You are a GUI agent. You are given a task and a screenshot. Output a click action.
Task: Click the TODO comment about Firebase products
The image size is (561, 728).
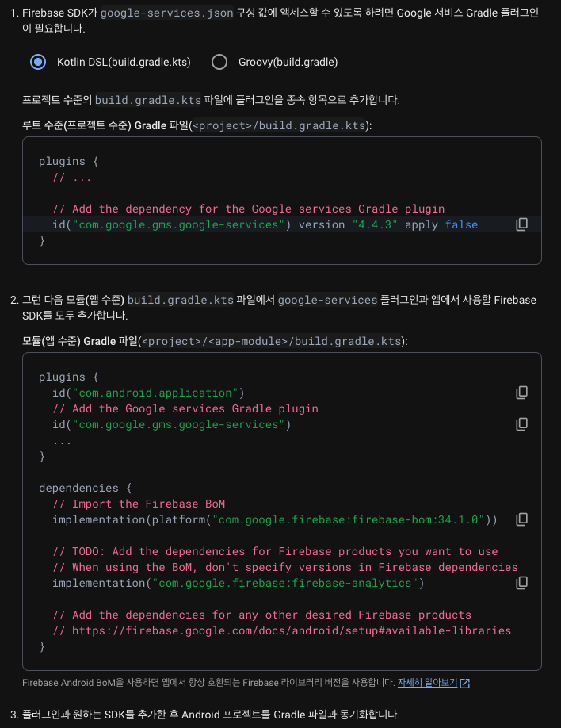(275, 552)
